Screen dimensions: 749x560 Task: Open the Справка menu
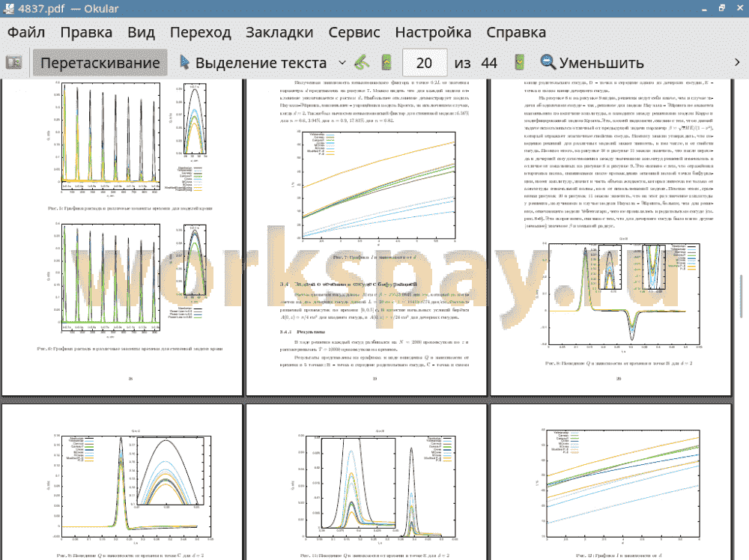[x=516, y=32]
